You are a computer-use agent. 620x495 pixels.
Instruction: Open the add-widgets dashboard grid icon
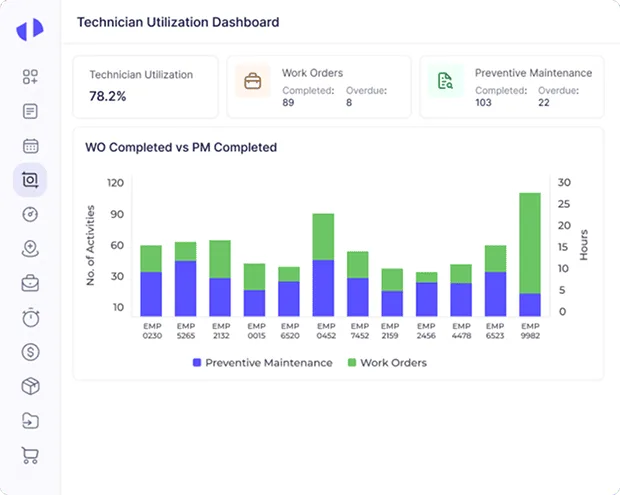(30, 77)
